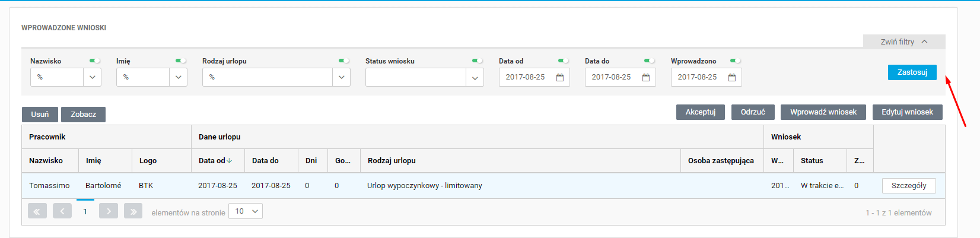
Task: Open Szczegóły for the Tomassimo row
Action: pyautogui.click(x=908, y=186)
